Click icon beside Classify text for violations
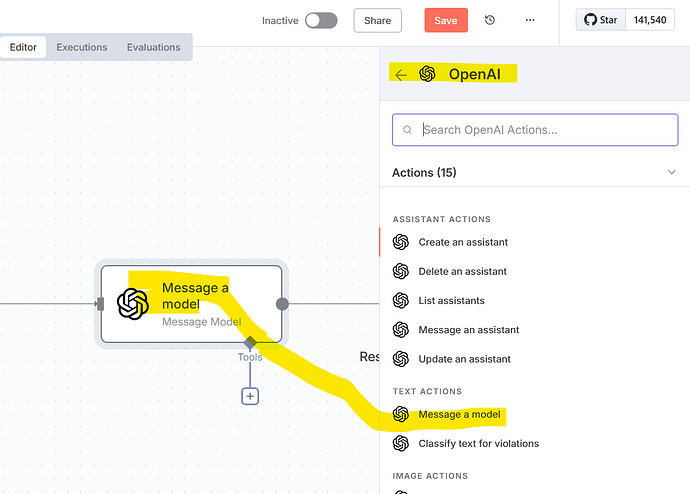Image resolution: width=690 pixels, height=494 pixels. (401, 443)
